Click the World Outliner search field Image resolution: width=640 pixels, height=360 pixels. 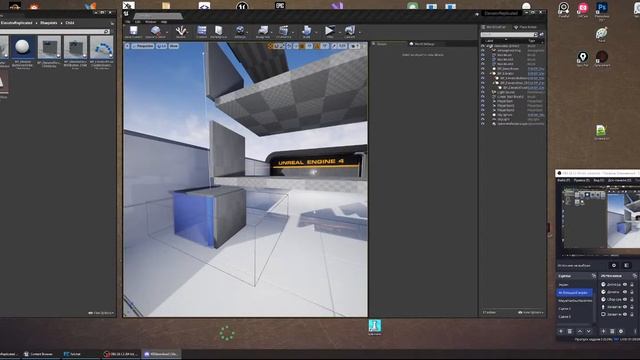tap(508, 35)
